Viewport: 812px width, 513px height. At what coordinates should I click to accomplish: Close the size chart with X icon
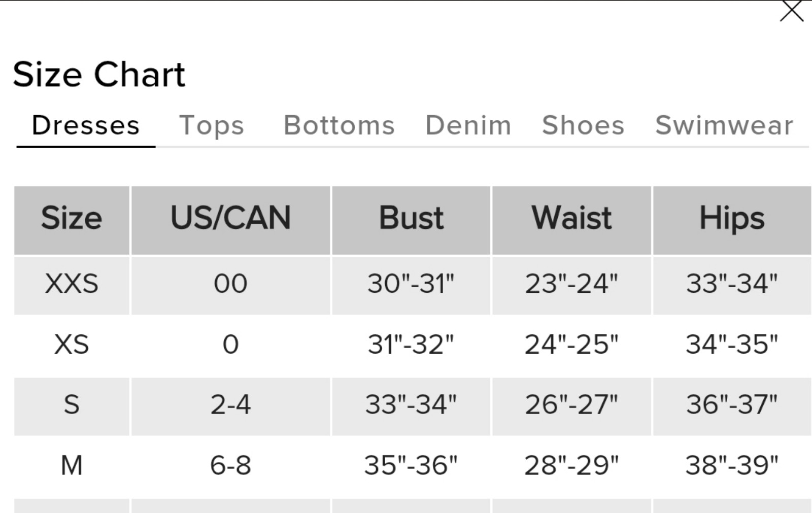(792, 12)
